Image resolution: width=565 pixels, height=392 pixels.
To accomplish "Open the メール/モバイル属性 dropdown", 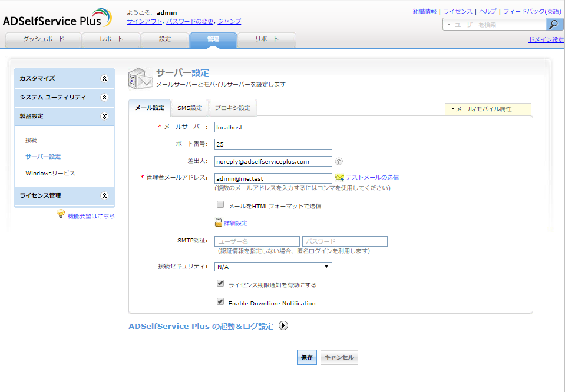I will coord(488,109).
